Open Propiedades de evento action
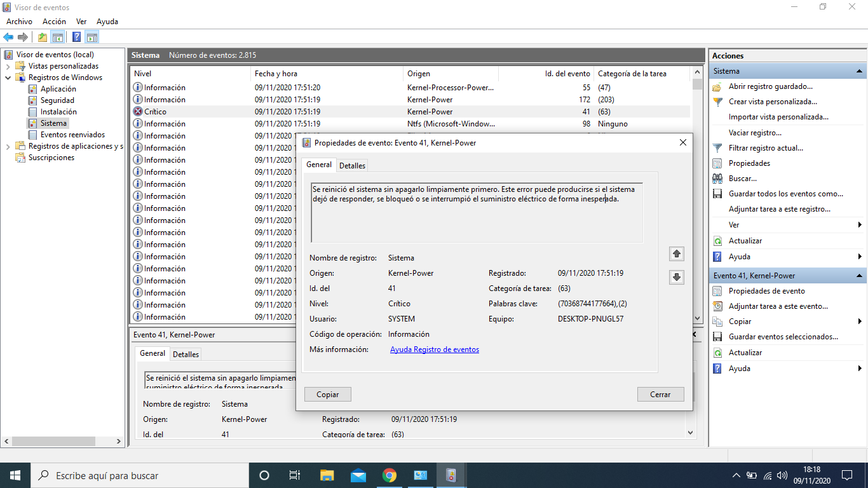The height and width of the screenshot is (488, 868). (x=766, y=291)
